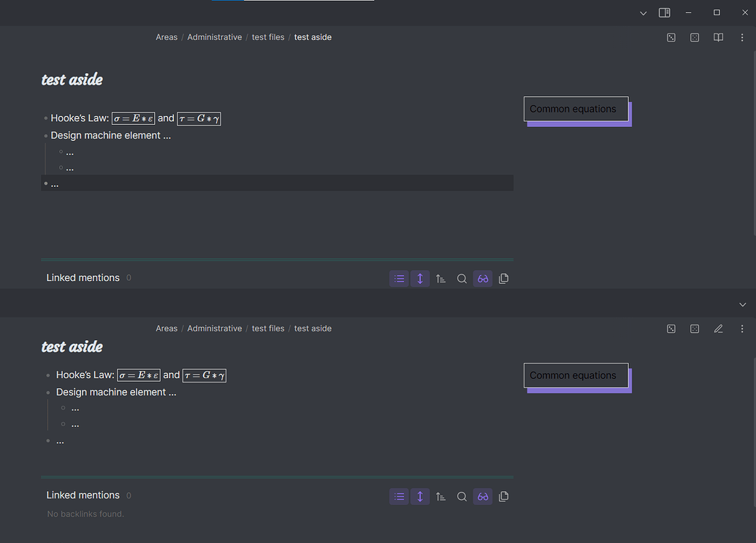Open reading view with the book icon
756x543 pixels.
(x=718, y=36)
